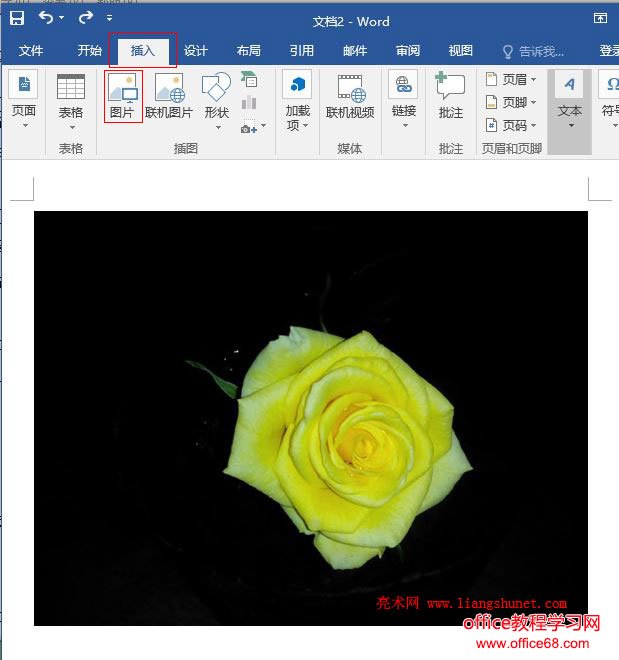Screen dimensions: 619x660
Task: Expand the 页码 (Page Number) dropdown
Action: point(511,125)
